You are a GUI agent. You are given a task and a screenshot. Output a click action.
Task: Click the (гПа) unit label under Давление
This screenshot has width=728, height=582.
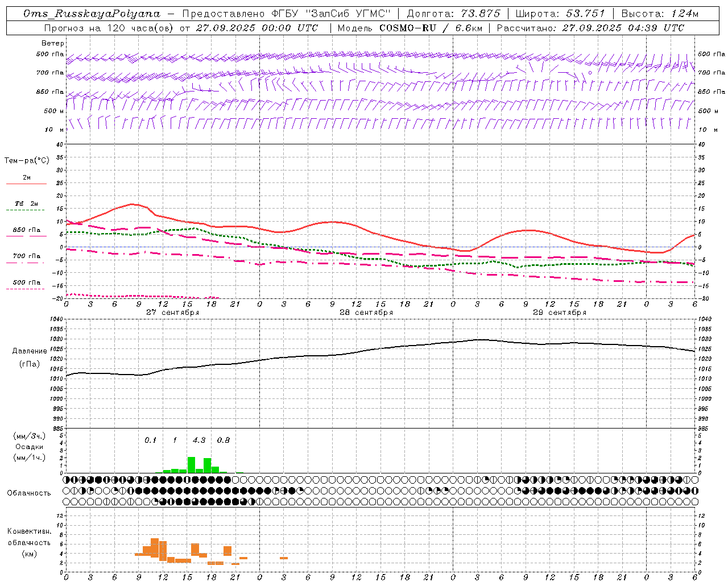pyautogui.click(x=30, y=364)
